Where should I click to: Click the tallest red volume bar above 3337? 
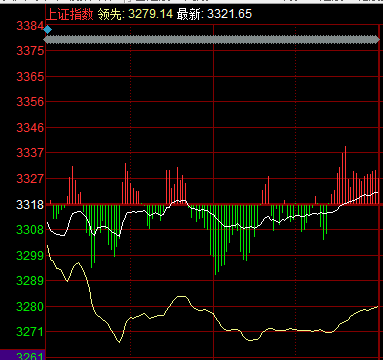coord(345,175)
